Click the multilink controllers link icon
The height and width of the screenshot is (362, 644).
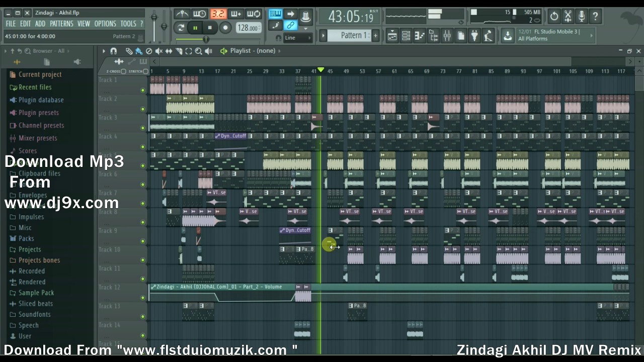pyautogui.click(x=290, y=26)
